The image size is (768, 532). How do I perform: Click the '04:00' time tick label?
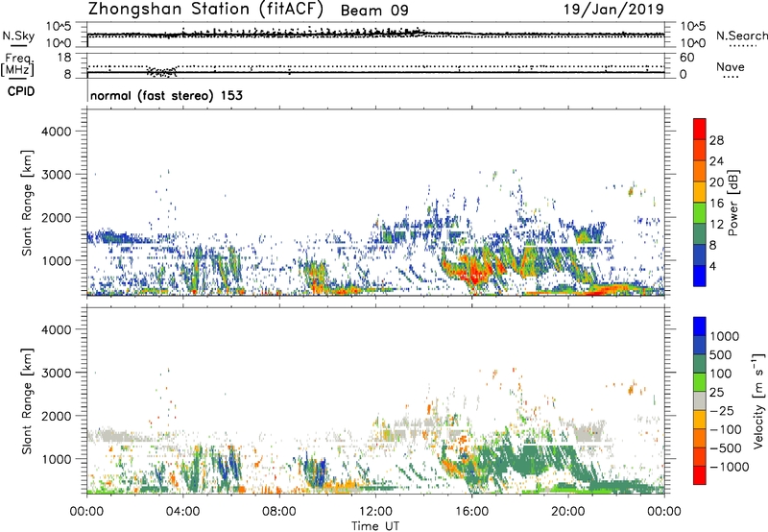tap(182, 512)
